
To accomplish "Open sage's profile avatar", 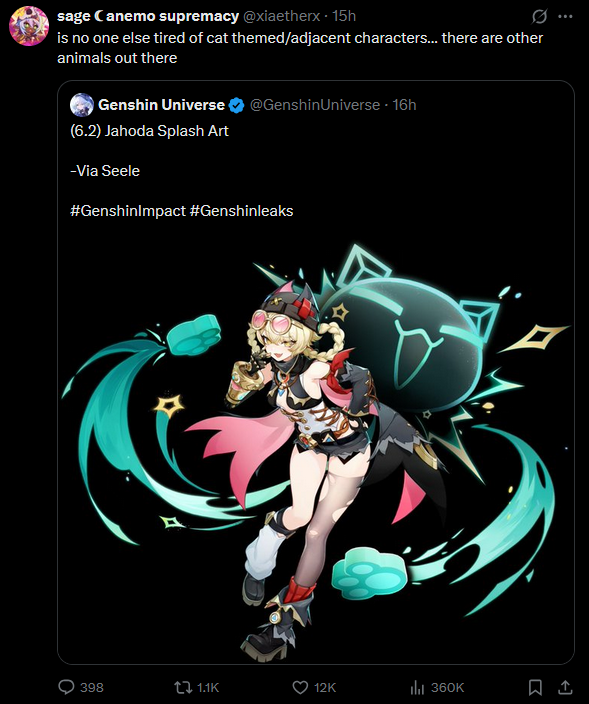I will [29, 26].
